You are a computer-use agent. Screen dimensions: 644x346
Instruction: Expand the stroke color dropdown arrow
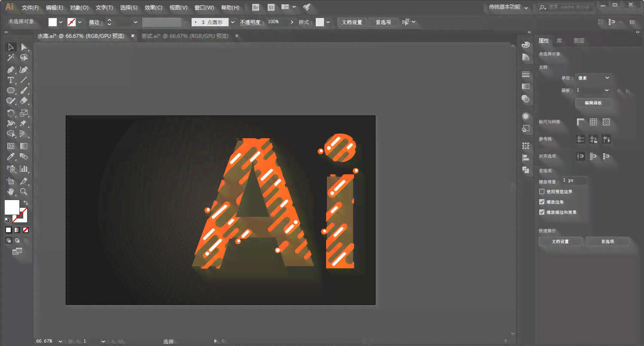(79, 22)
